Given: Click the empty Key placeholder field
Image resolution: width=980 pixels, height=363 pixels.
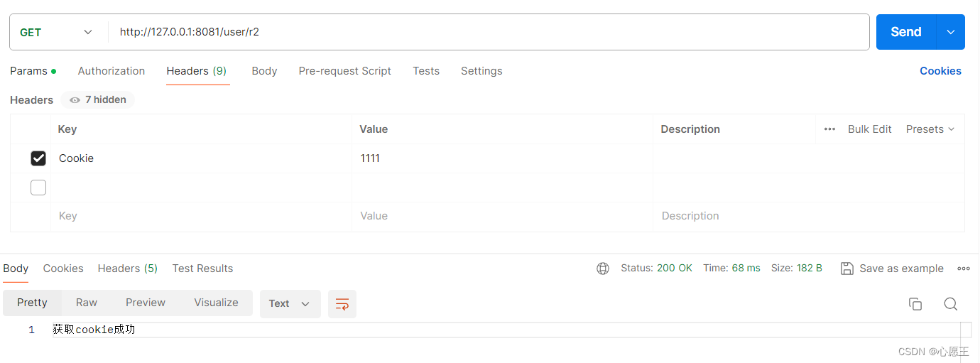Looking at the screenshot, I should click(201, 216).
